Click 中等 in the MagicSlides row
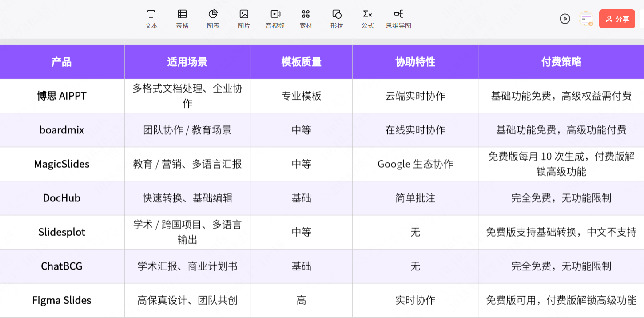This screenshot has height=318, width=644. pyautogui.click(x=302, y=164)
